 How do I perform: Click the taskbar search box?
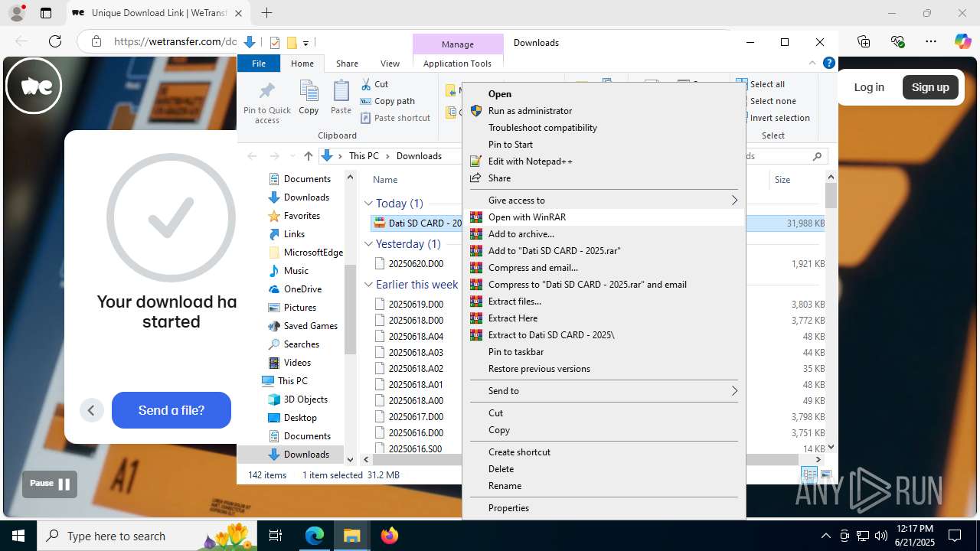tap(148, 536)
